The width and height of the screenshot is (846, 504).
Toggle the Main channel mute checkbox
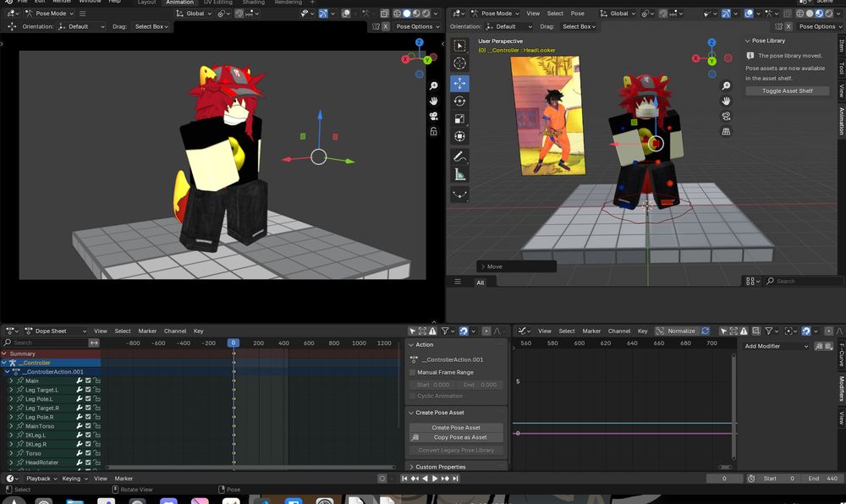pyautogui.click(x=88, y=381)
